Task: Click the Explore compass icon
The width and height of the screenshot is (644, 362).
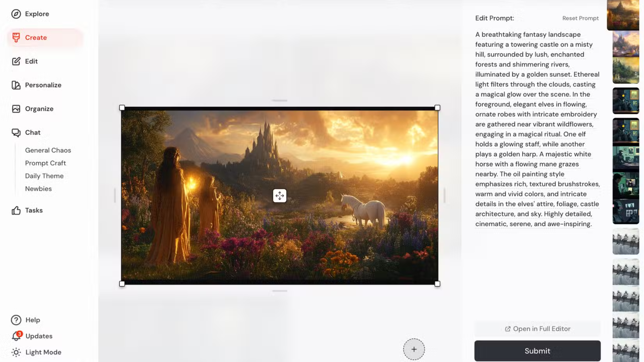Action: coord(16,14)
